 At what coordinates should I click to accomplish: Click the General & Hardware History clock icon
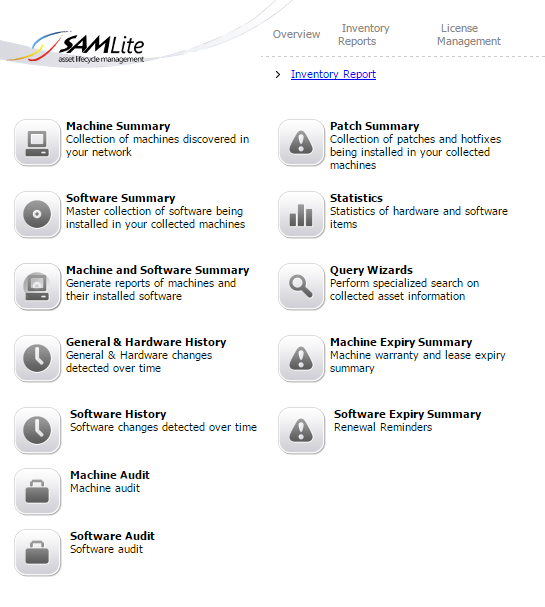coord(38,358)
